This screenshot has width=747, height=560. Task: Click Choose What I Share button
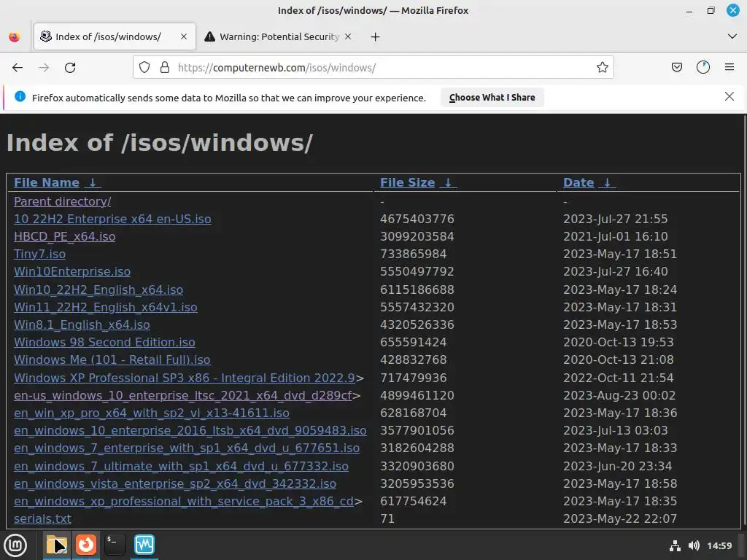click(492, 98)
